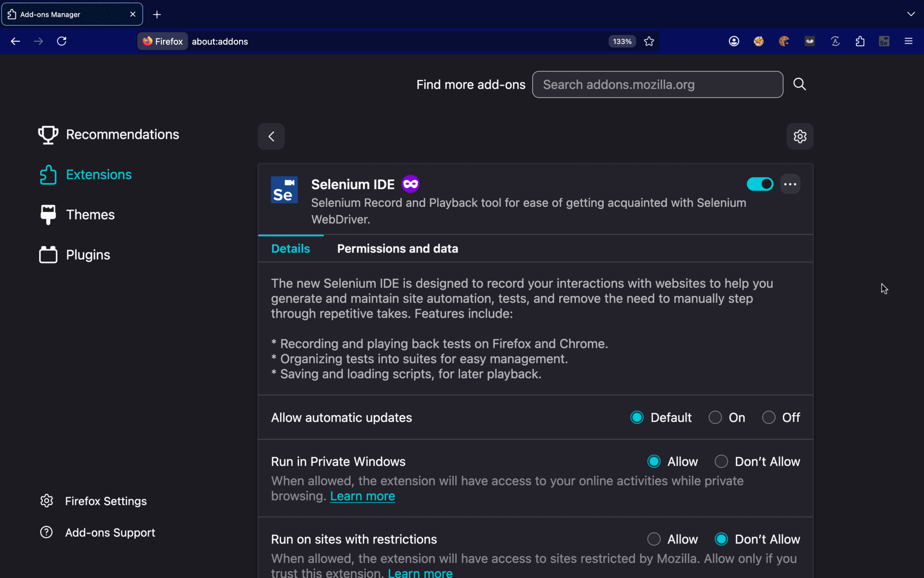Image resolution: width=924 pixels, height=578 pixels.
Task: Click the search magnifier icon for add-ons
Action: pyautogui.click(x=799, y=84)
